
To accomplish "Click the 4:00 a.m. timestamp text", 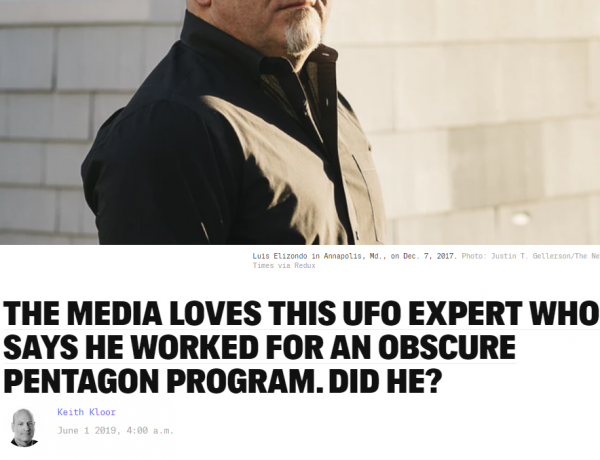I will 150,431.
